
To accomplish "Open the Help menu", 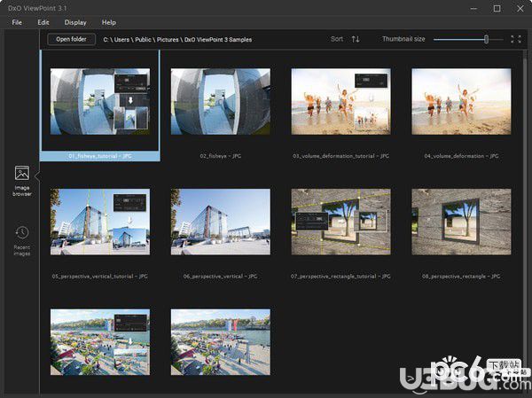I will pyautogui.click(x=109, y=22).
